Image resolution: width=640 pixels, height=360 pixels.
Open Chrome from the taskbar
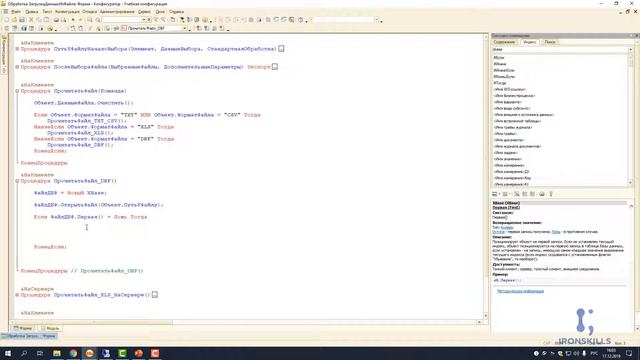(x=73, y=353)
